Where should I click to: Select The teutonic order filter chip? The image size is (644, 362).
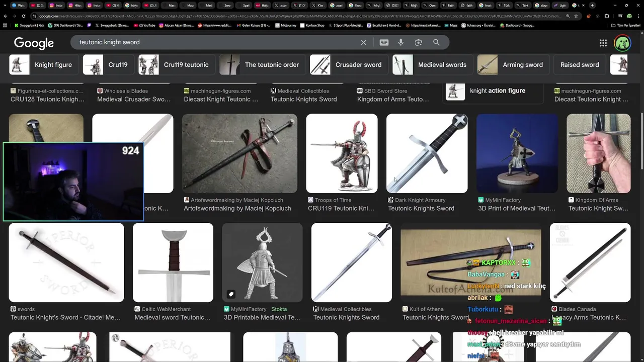tap(262, 65)
